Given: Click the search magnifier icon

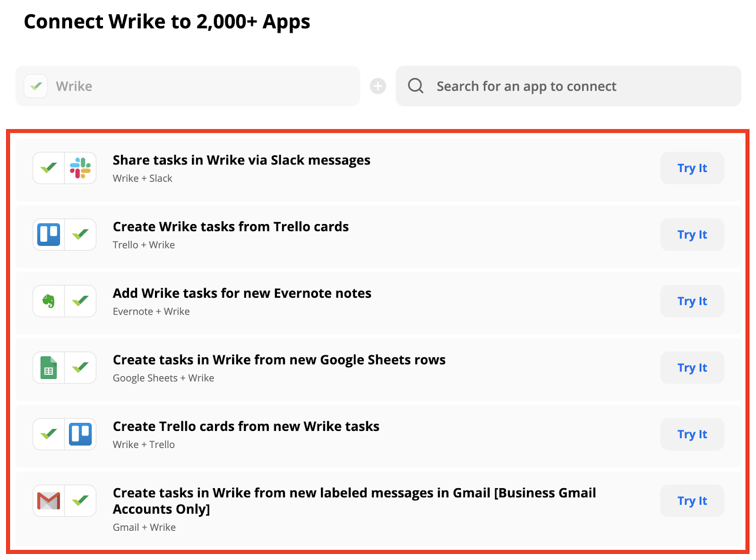Looking at the screenshot, I should (x=416, y=86).
